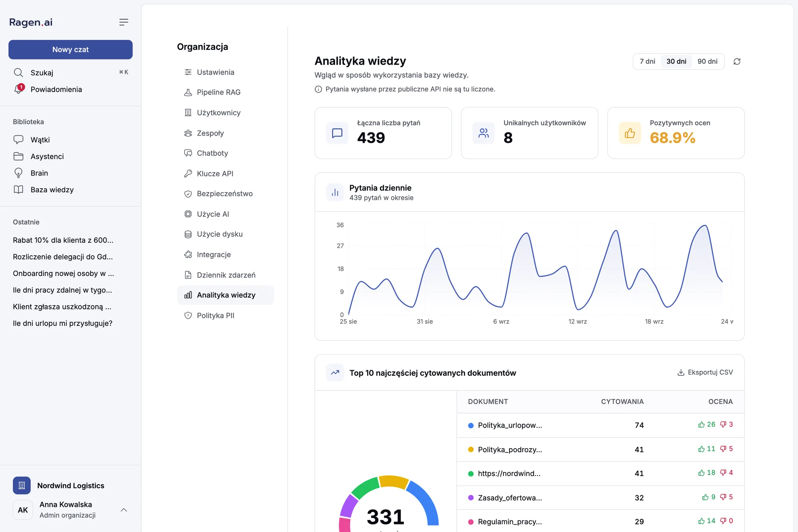The image size is (798, 532).
Task: Open recent chat 'Ile dni pracy zdalnej w tygo...'
Action: (x=62, y=290)
